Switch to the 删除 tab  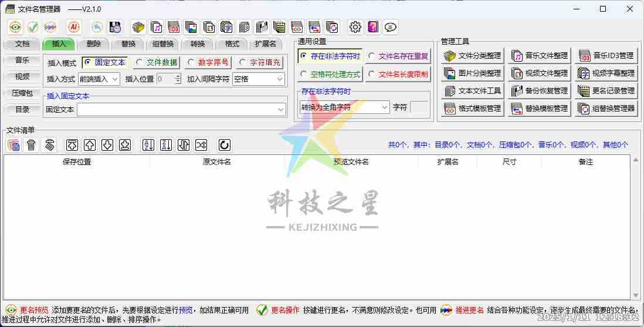[94, 44]
